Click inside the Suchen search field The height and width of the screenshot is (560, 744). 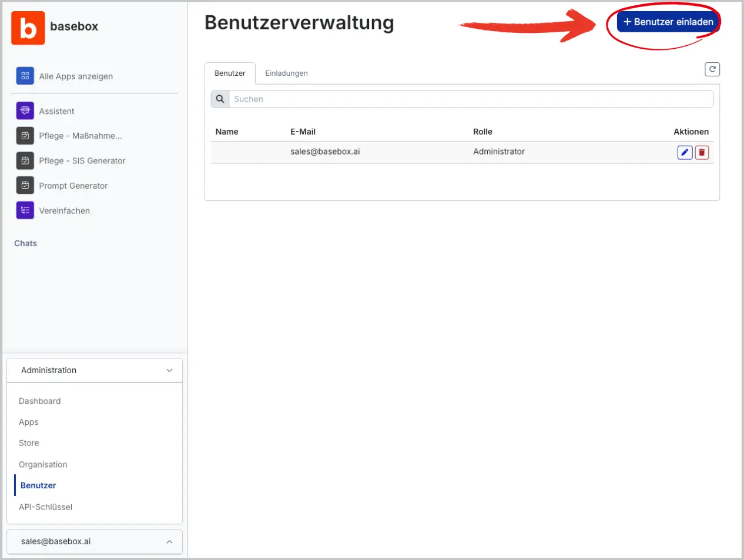tap(411, 98)
